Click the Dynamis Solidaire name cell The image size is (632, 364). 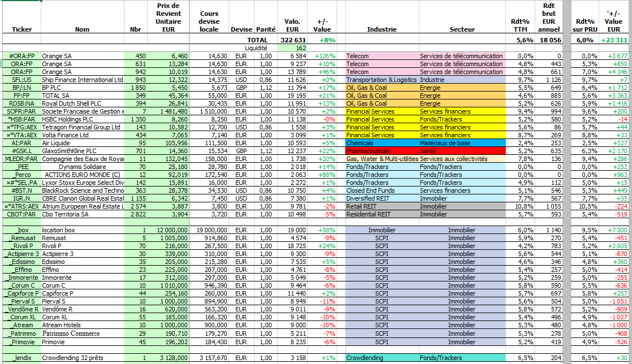[x=82, y=167]
